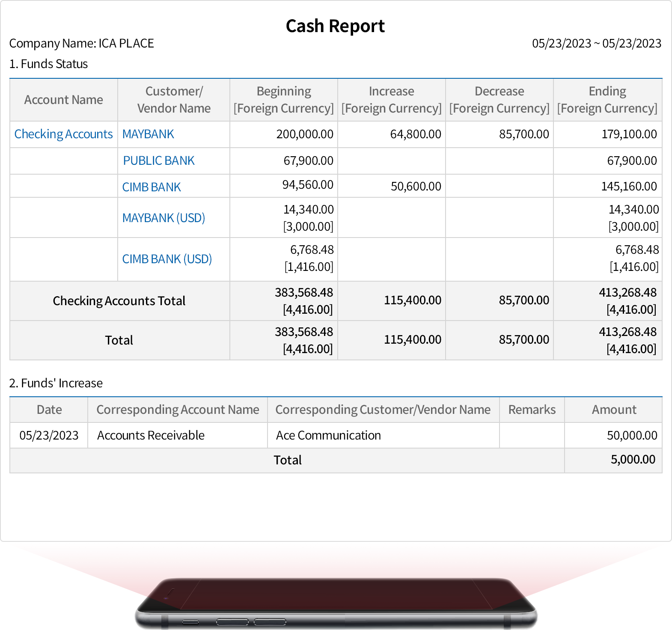Open the Checking Accounts link

click(x=63, y=134)
